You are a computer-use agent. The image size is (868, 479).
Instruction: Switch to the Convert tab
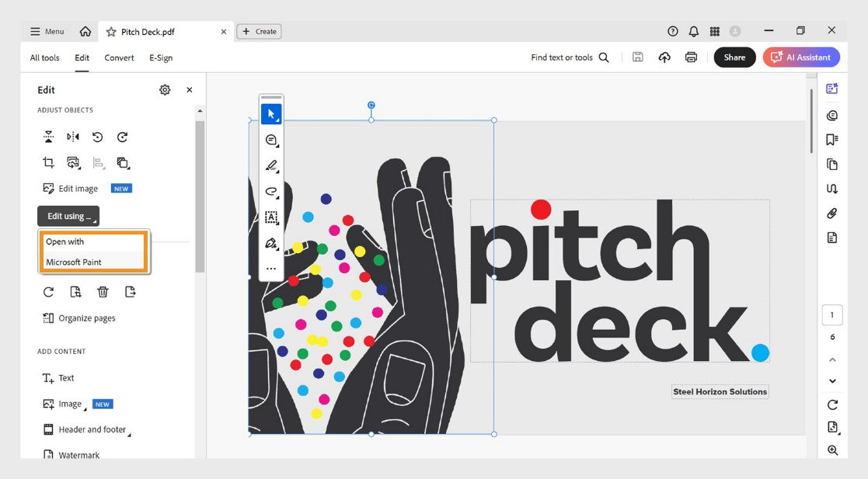click(x=119, y=57)
